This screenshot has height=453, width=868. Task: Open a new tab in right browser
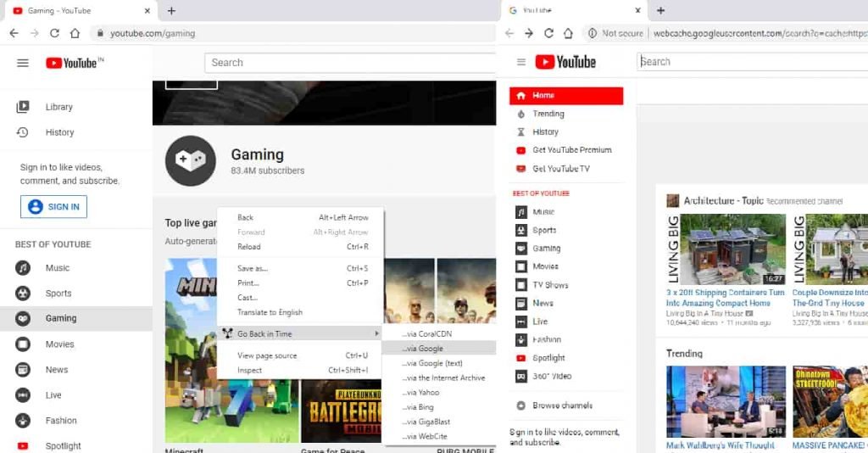tap(660, 10)
